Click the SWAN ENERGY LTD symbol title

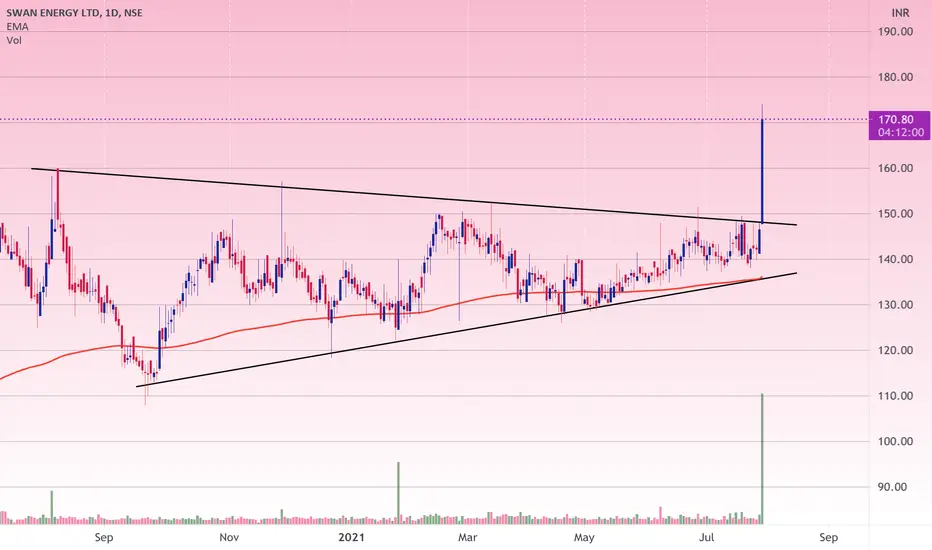coord(74,12)
